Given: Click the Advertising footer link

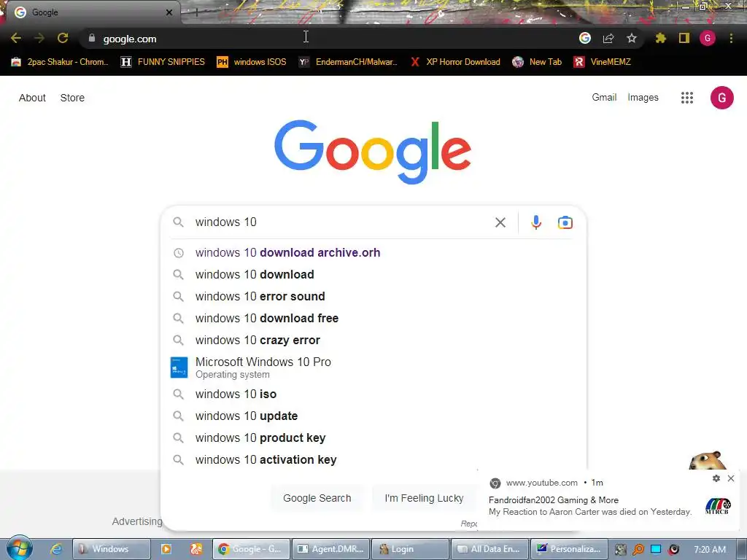Looking at the screenshot, I should click(137, 521).
